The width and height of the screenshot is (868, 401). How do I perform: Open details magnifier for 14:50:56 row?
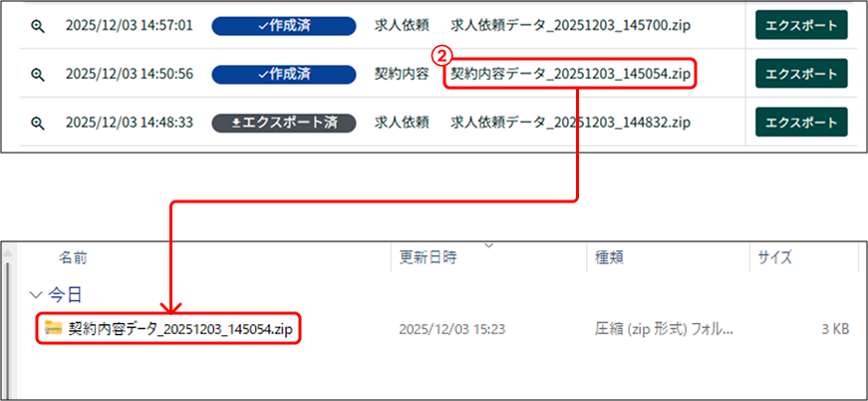pos(37,74)
